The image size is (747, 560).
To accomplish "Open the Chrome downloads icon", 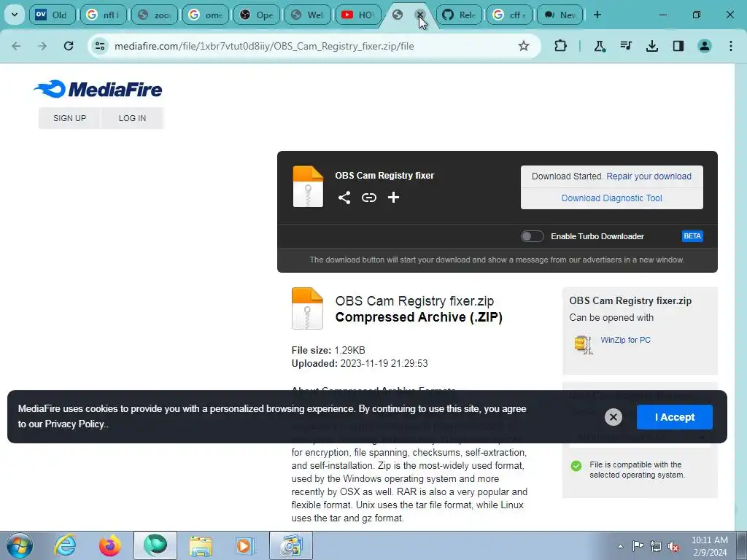I will [x=651, y=46].
